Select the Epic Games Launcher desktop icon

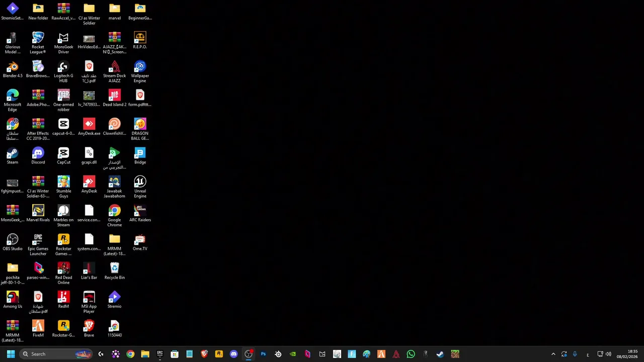click(x=38, y=245)
